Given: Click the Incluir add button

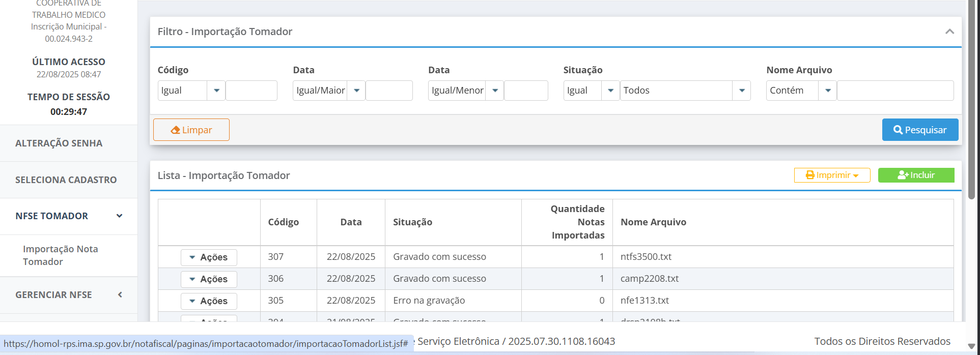Looking at the screenshot, I should [916, 175].
